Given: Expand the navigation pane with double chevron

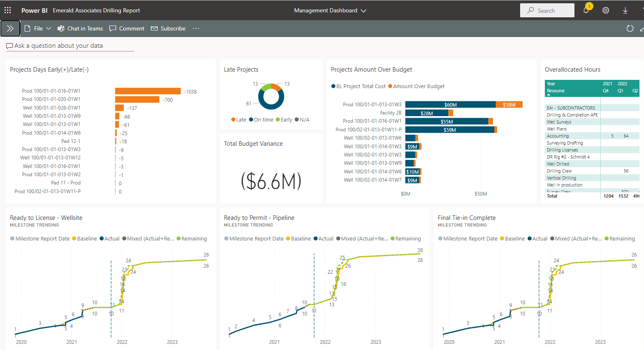Looking at the screenshot, I should [10, 28].
